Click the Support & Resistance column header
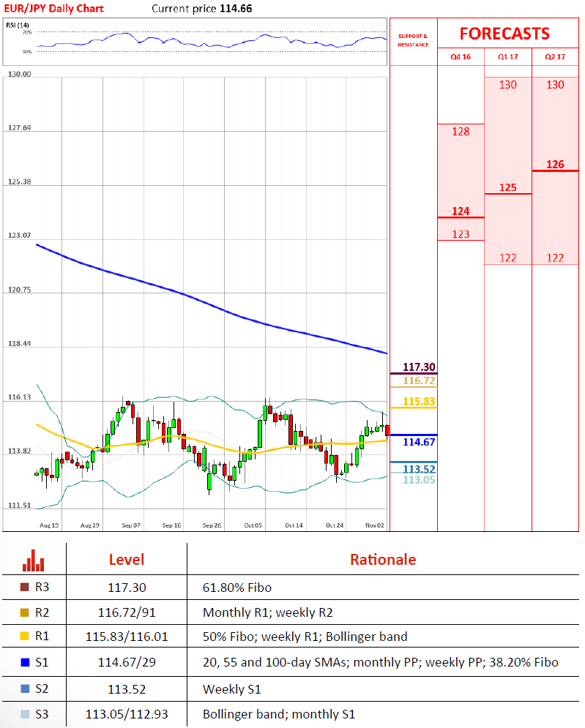The image size is (585, 728). (x=413, y=40)
